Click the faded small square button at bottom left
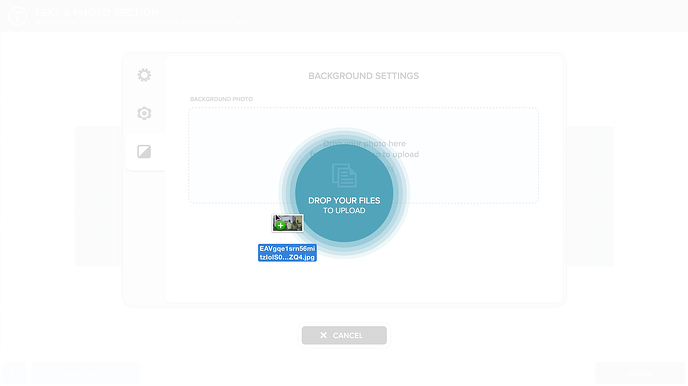 14,374
